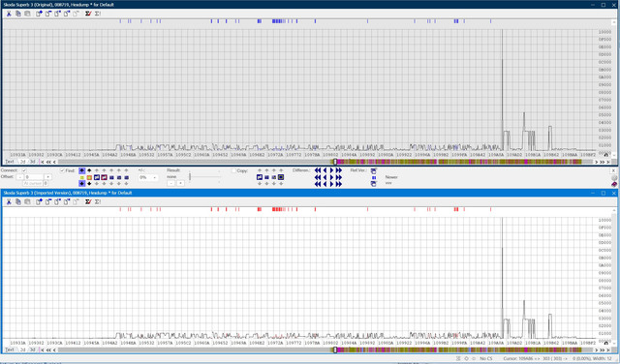Image resolution: width=620 pixels, height=364 pixels.
Task: Click the Offset value field
Action: [x=34, y=177]
